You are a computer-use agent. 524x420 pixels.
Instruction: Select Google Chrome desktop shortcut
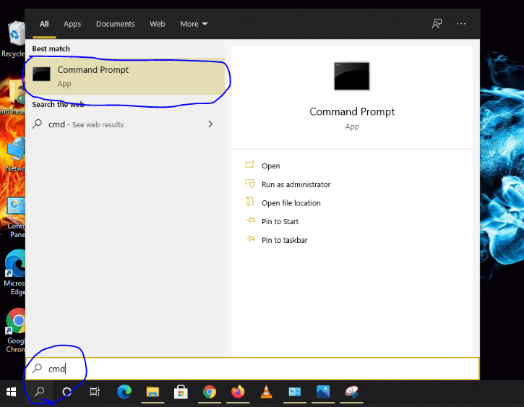click(14, 330)
